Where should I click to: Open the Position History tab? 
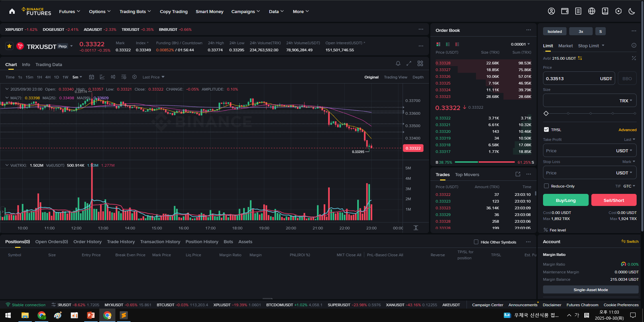(x=202, y=241)
